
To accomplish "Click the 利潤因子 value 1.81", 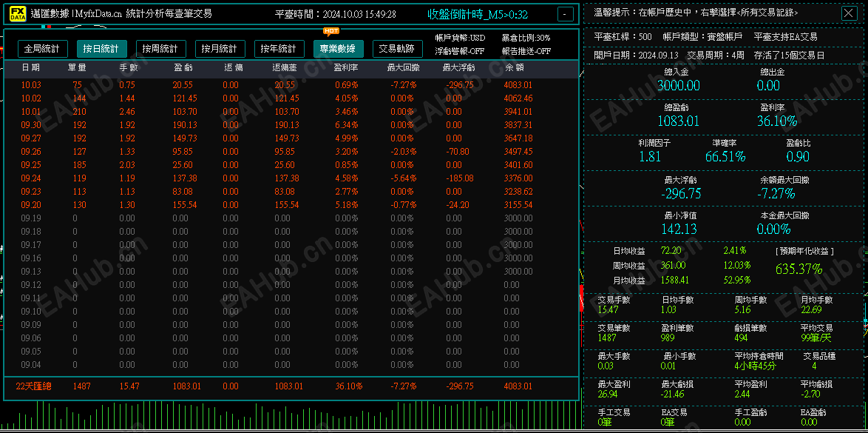I will click(x=650, y=156).
